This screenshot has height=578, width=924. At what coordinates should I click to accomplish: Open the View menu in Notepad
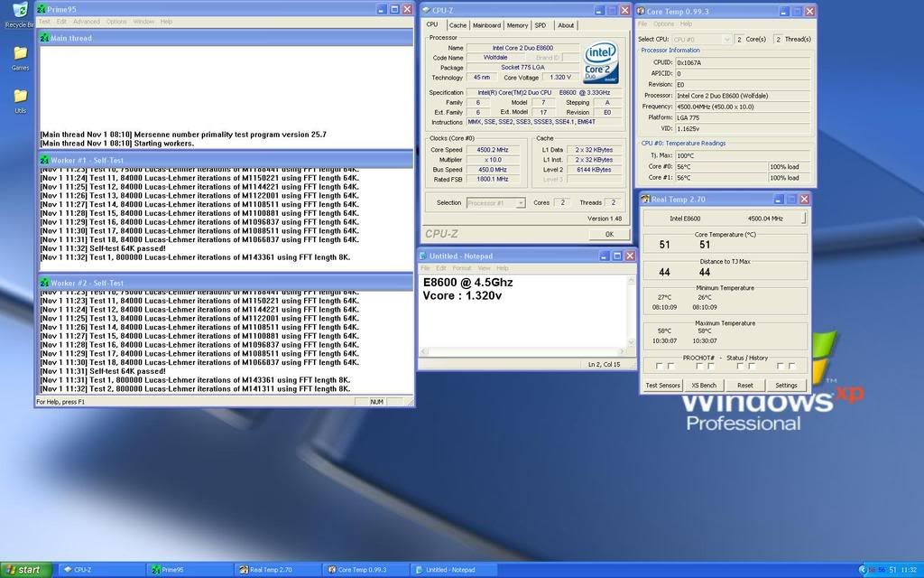pos(484,268)
